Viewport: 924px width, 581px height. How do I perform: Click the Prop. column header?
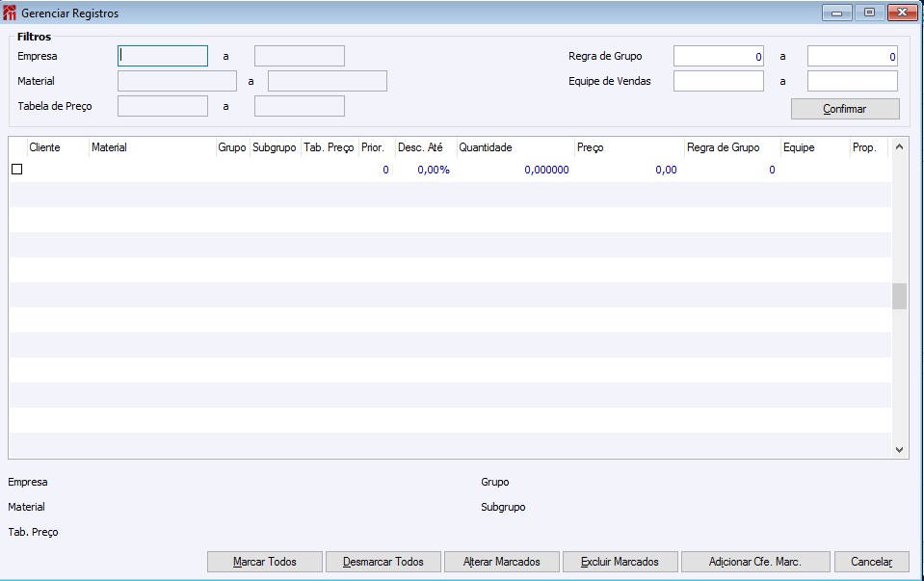pos(870,147)
